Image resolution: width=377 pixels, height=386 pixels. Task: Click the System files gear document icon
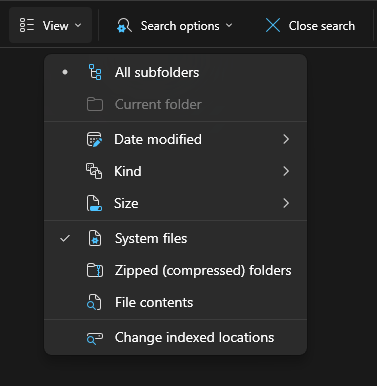[95, 239]
